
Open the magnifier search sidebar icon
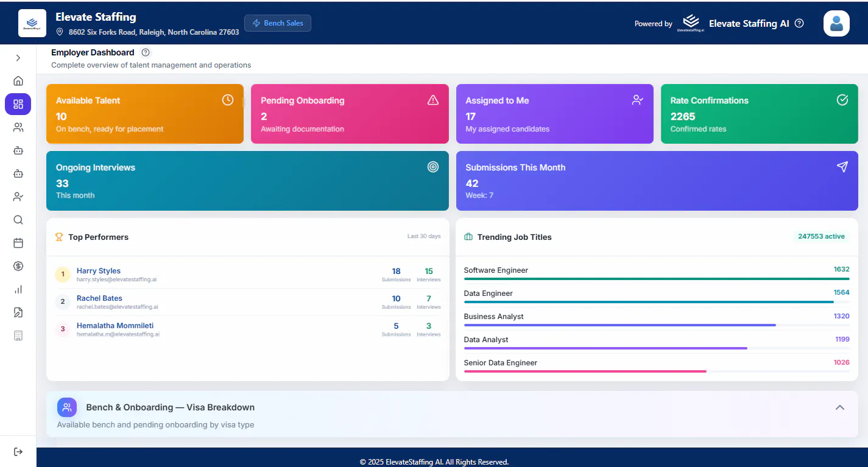(18, 220)
